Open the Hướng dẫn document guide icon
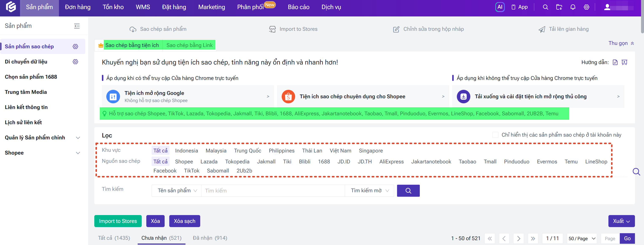Screen dimensions: 644x245 615,62
